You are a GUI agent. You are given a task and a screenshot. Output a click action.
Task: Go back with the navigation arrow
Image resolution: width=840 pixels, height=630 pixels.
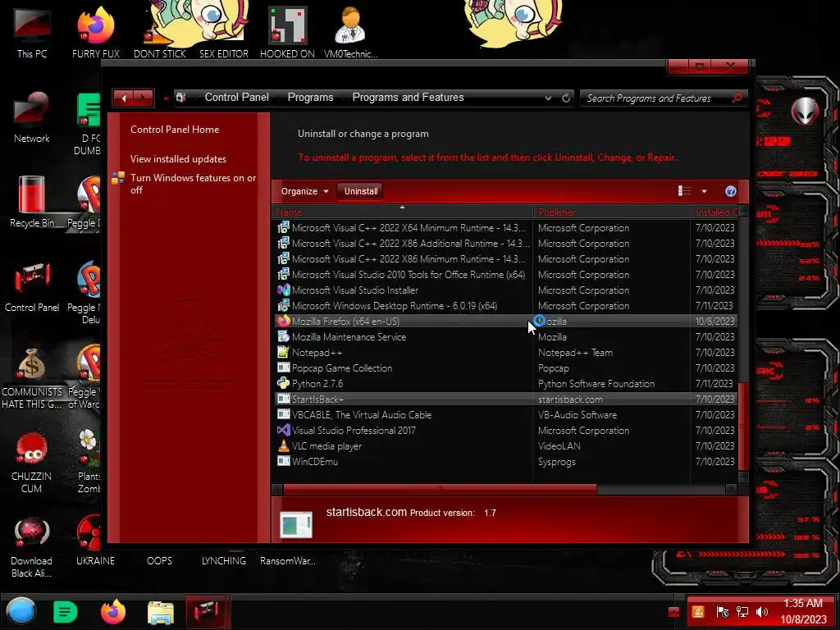click(124, 98)
